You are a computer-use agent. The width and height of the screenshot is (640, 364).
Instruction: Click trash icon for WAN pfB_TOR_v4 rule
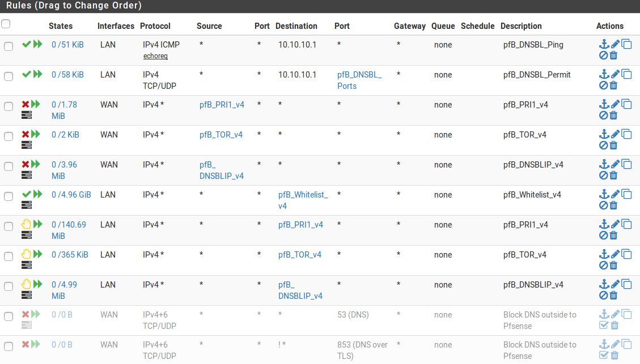pos(613,145)
